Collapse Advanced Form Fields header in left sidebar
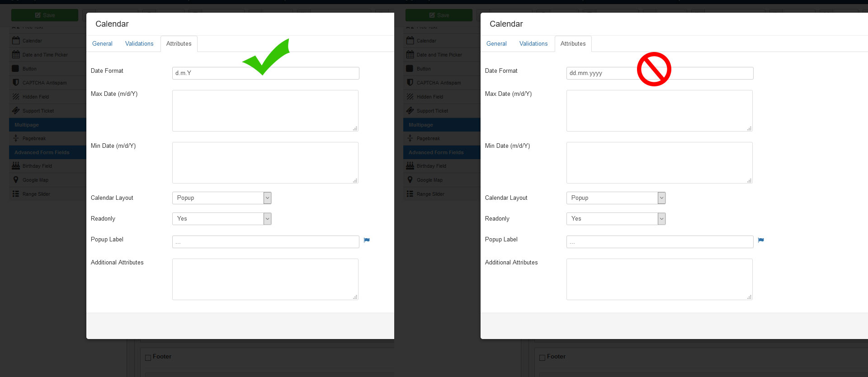Screen dimensions: 868x377 pyautogui.click(x=47, y=152)
